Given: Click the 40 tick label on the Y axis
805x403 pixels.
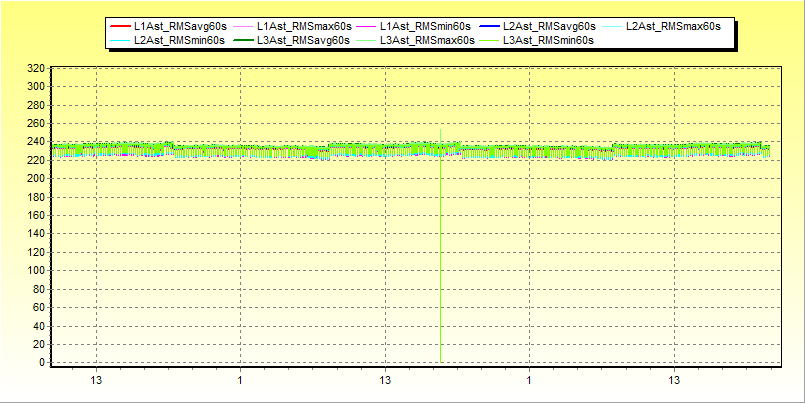Looking at the screenshot, I should (39, 326).
